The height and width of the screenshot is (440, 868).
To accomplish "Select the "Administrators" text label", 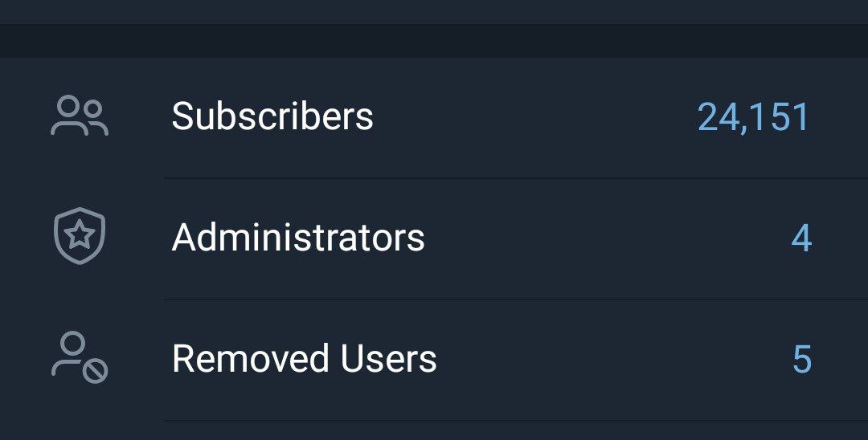I will coord(298,238).
